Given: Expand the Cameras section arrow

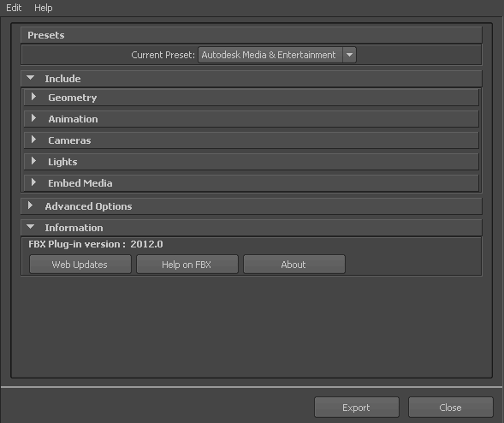Looking at the screenshot, I should pyautogui.click(x=33, y=140).
